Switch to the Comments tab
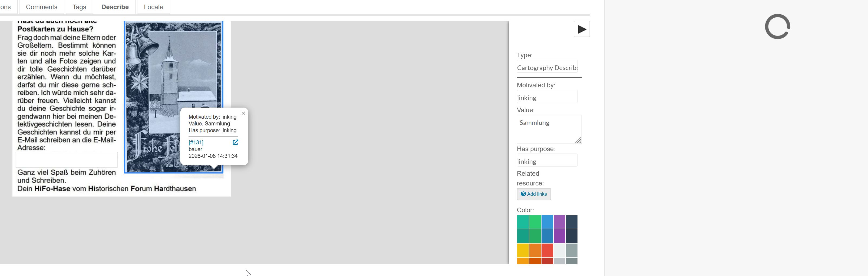868x276 pixels. tap(41, 7)
